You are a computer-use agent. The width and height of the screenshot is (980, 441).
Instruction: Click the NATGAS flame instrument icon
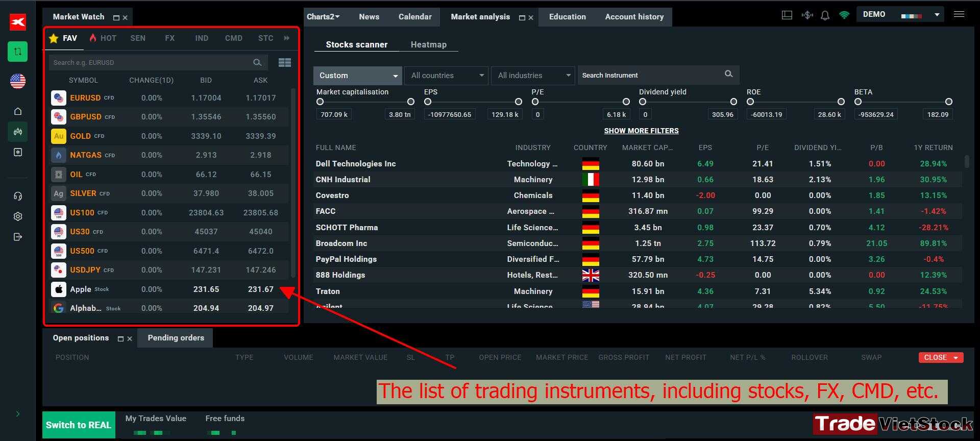[x=59, y=155]
